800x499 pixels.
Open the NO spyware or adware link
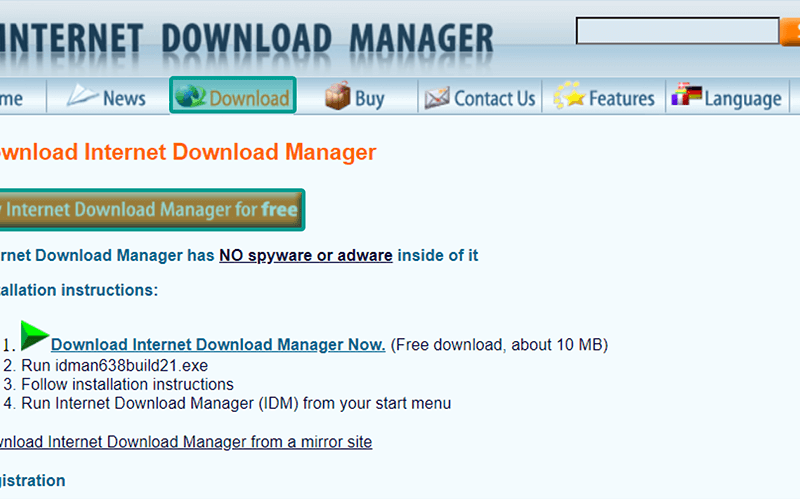(x=306, y=255)
